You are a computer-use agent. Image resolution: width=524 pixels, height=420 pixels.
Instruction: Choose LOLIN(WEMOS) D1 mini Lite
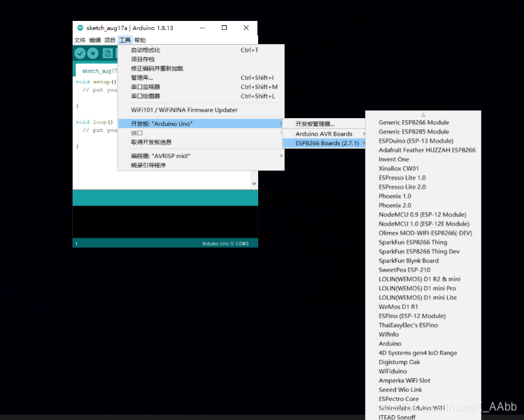(x=423, y=298)
